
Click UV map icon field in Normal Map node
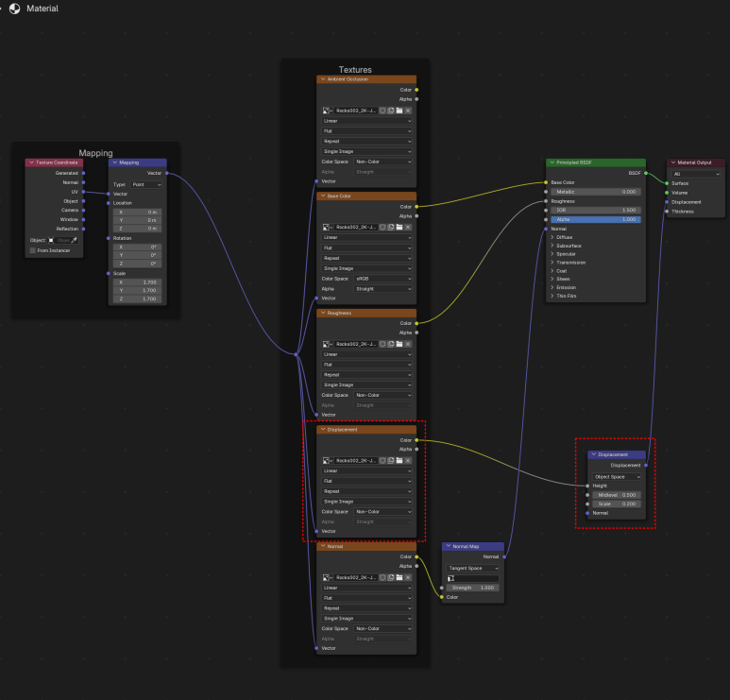(472, 578)
